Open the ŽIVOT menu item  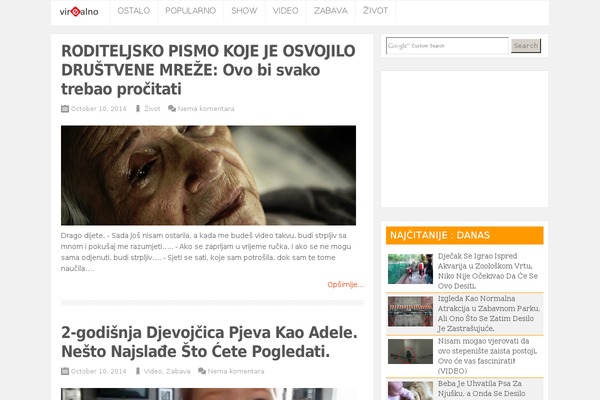(x=375, y=11)
